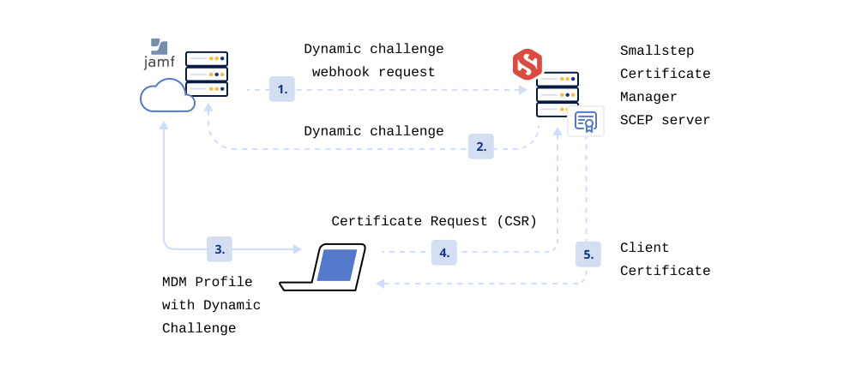The image size is (868, 371).
Task: Click the laptop client device icon
Action: click(322, 267)
